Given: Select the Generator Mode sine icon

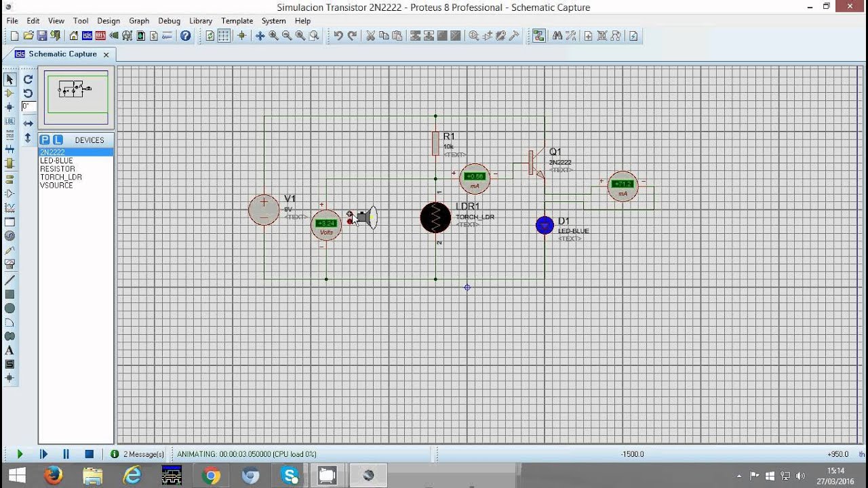Looking at the screenshot, I should point(9,236).
